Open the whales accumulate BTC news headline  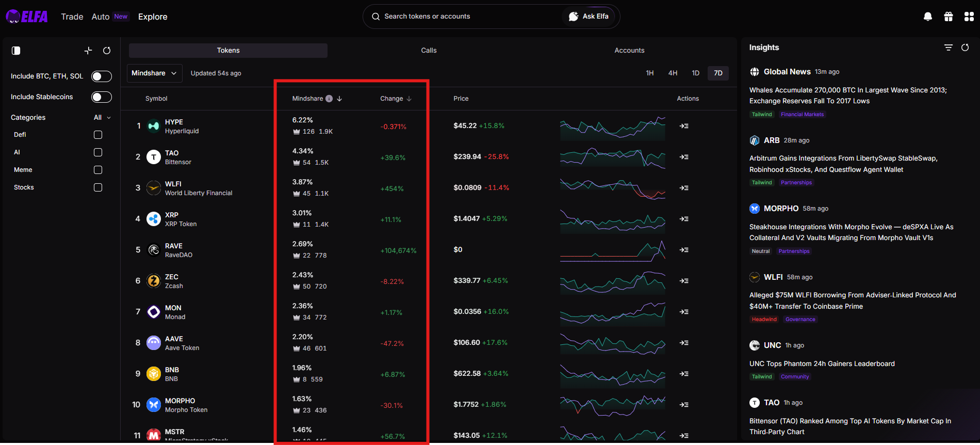pyautogui.click(x=848, y=96)
